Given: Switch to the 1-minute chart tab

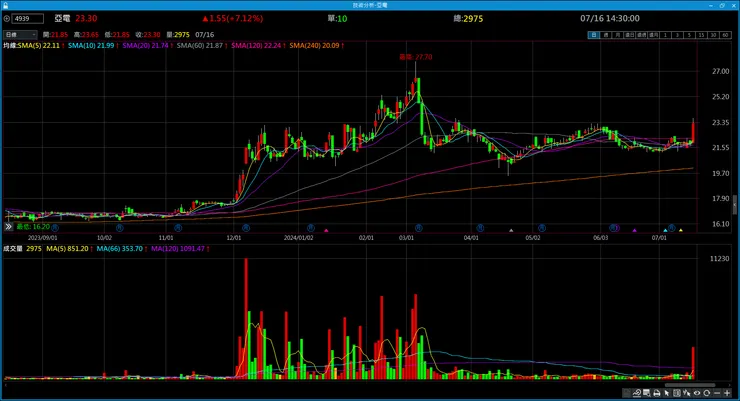Looking at the screenshot, I should [x=665, y=35].
